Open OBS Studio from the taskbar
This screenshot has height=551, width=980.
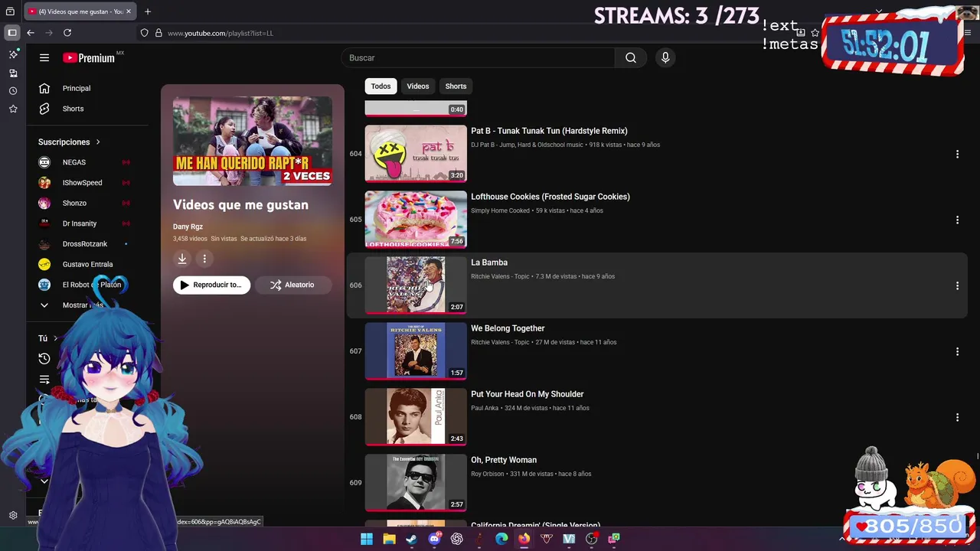pyautogui.click(x=591, y=539)
